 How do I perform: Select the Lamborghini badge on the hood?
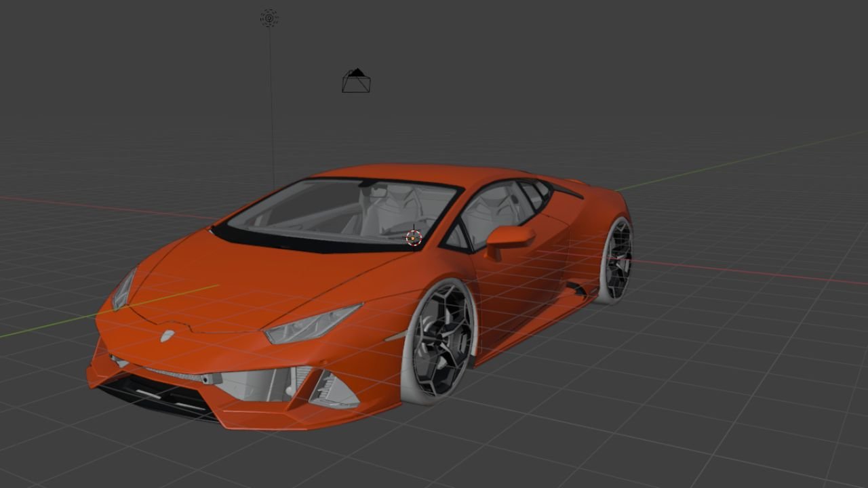(167, 335)
